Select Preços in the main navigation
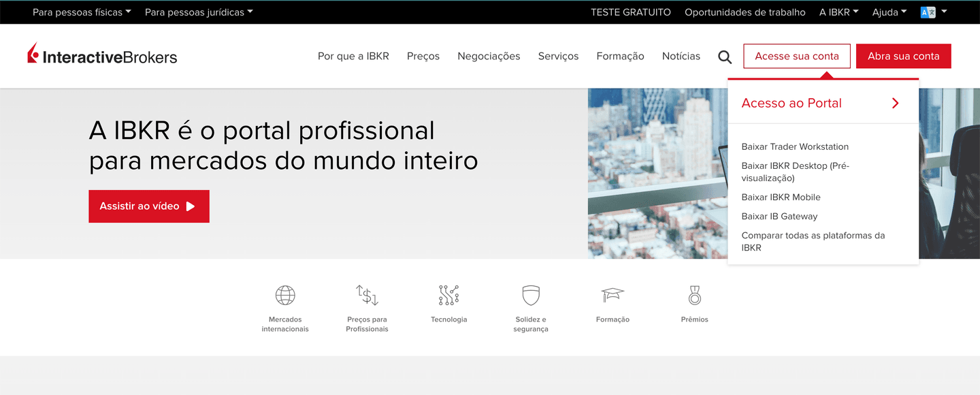Screen dimensions: 980x395 423,57
